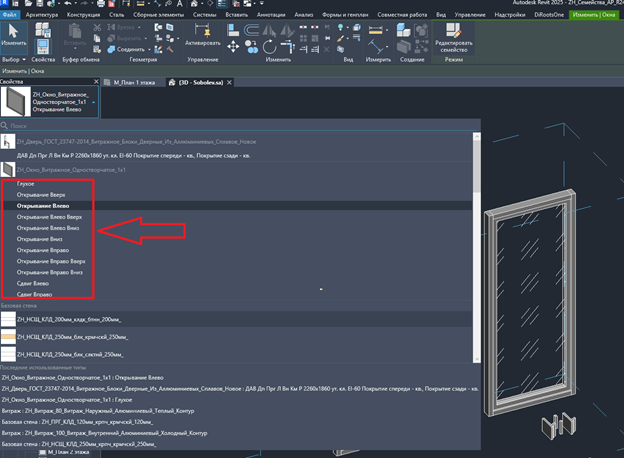Viewport: 624px width, 458px height.
Task: Select the Modify arrow tool
Action: point(14,36)
